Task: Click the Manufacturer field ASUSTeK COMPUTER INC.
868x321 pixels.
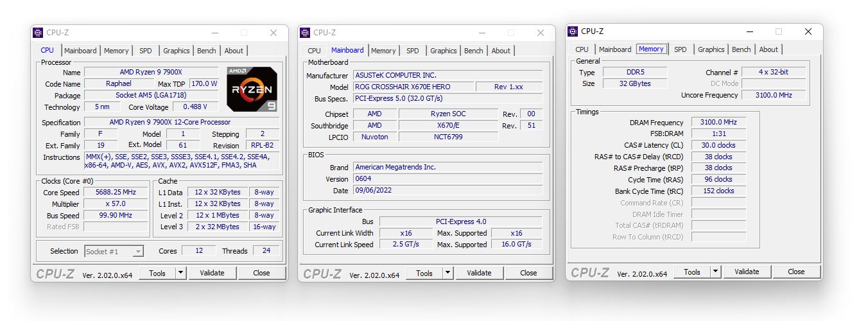Action: click(447, 75)
